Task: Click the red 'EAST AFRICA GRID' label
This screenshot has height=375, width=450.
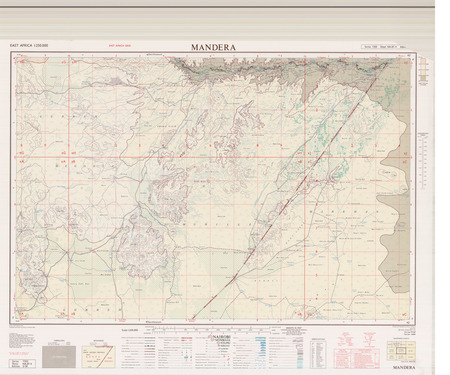Action: [119, 46]
